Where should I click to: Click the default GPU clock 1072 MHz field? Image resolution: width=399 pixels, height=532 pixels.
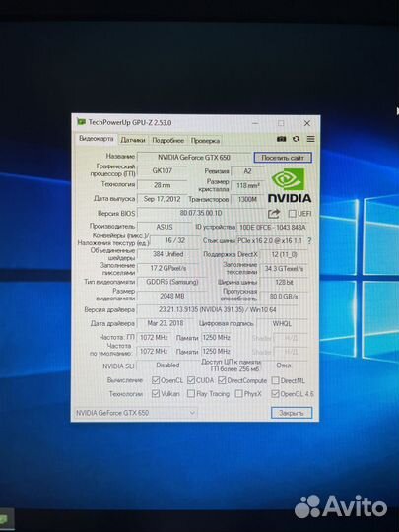154,351
